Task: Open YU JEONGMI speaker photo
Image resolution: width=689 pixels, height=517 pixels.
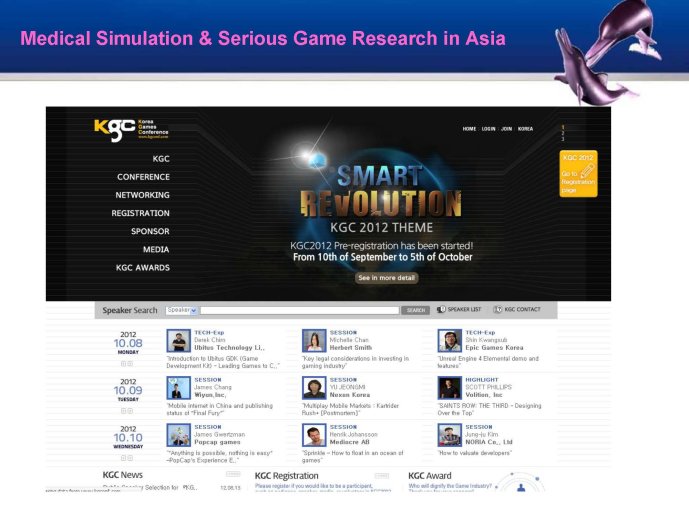Action: click(314, 388)
